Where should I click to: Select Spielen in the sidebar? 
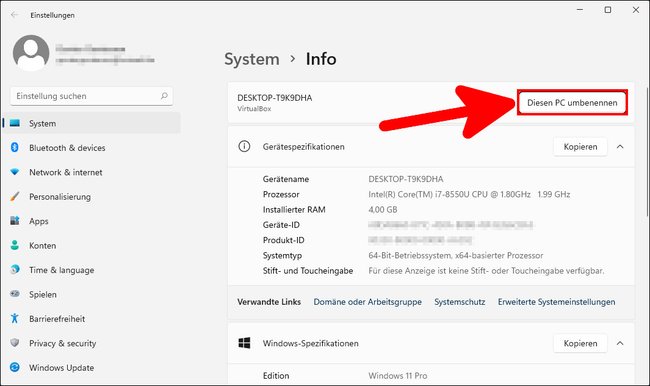pos(92,294)
